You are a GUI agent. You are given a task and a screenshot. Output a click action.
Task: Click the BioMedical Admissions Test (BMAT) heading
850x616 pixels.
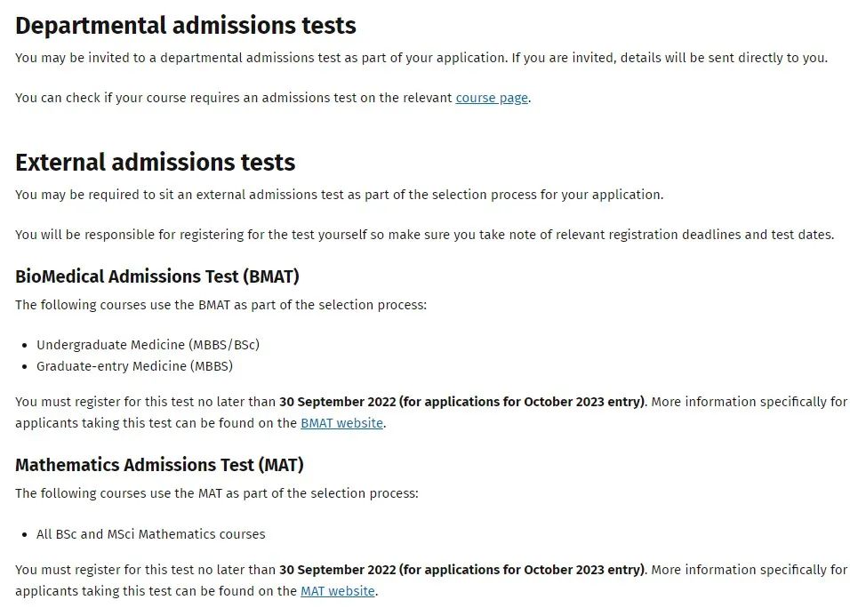[157, 276]
